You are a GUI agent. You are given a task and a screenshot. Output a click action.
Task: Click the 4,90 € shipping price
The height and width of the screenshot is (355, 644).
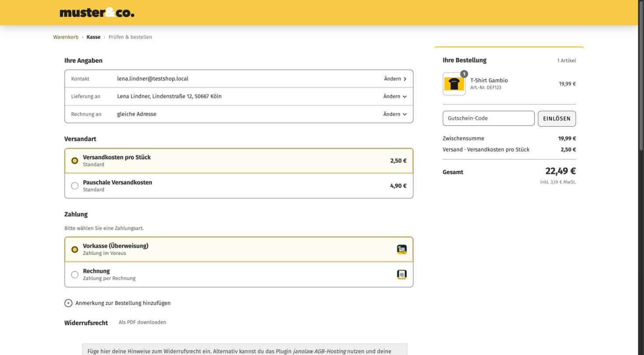pyautogui.click(x=398, y=186)
